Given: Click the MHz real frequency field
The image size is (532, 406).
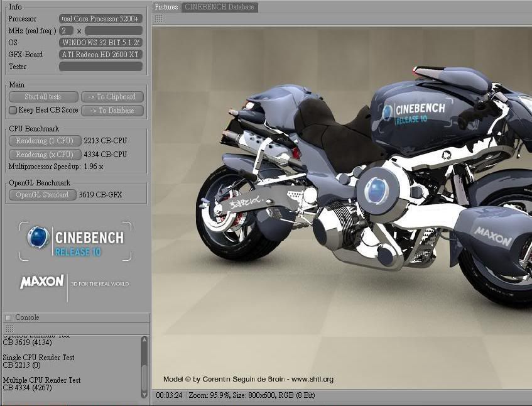Looking at the screenshot, I should 113,31.
